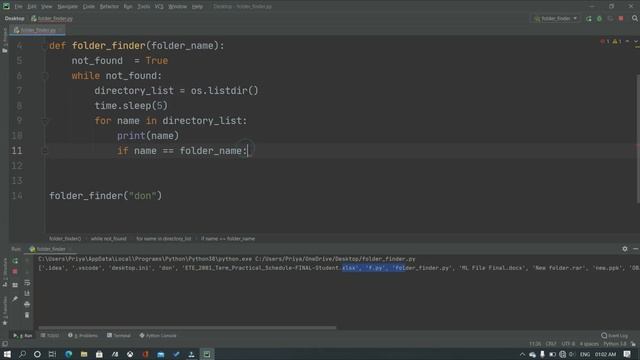Click the green Run button in toolbar
The width and height of the screenshot is (640, 360).
pyautogui.click(x=589, y=18)
